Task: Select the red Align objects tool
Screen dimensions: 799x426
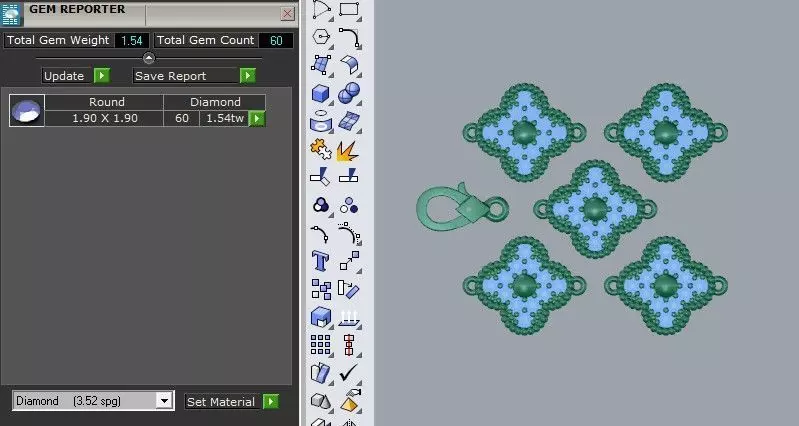Action: 349,345
